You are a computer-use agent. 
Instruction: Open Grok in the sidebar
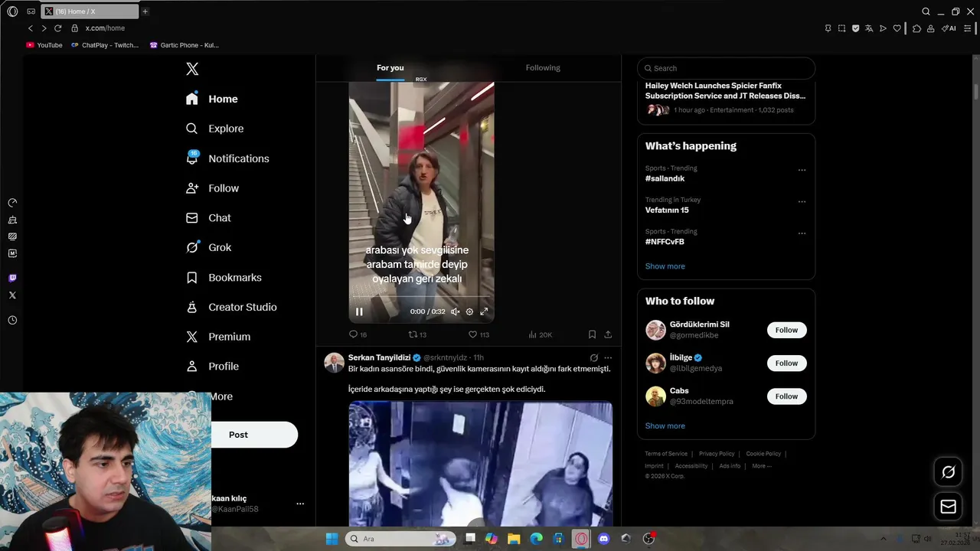pyautogui.click(x=208, y=247)
